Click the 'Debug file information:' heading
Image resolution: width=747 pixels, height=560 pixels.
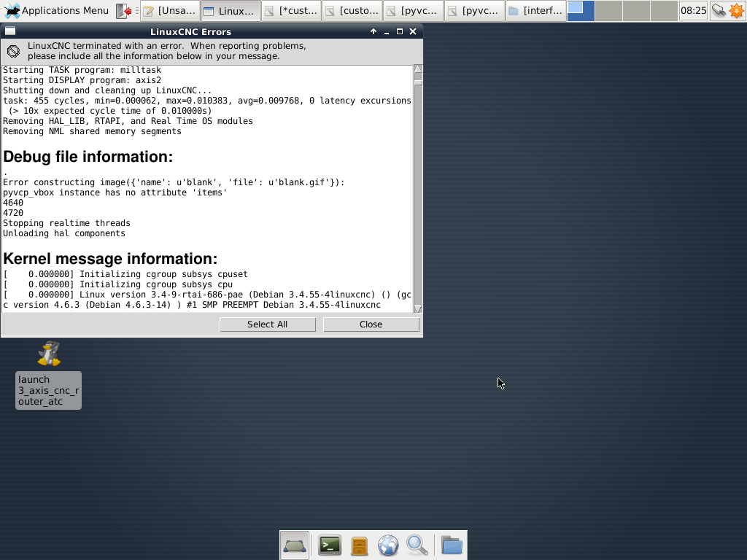click(88, 157)
